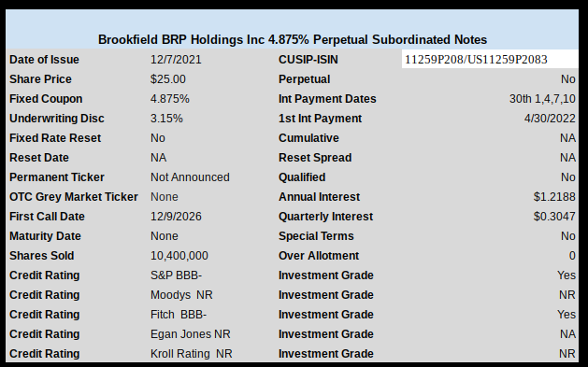Select the Shares Sold value 10,400,000

[179, 255]
